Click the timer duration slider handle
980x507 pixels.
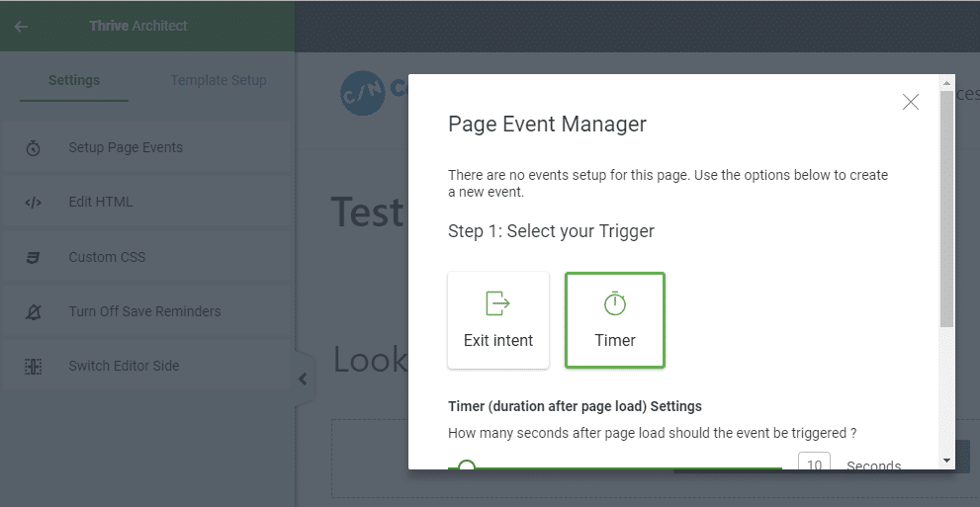tap(467, 466)
